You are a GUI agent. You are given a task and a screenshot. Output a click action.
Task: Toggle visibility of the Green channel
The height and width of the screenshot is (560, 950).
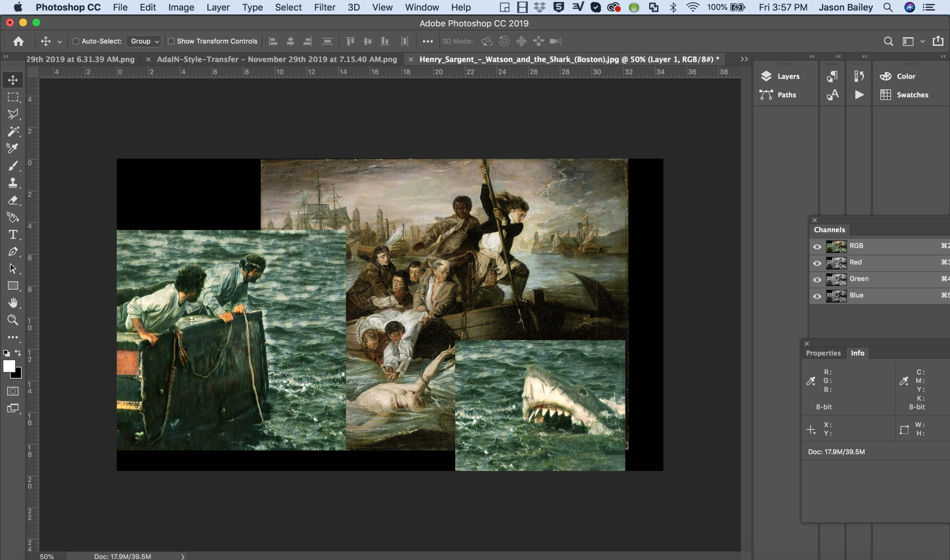(x=817, y=279)
